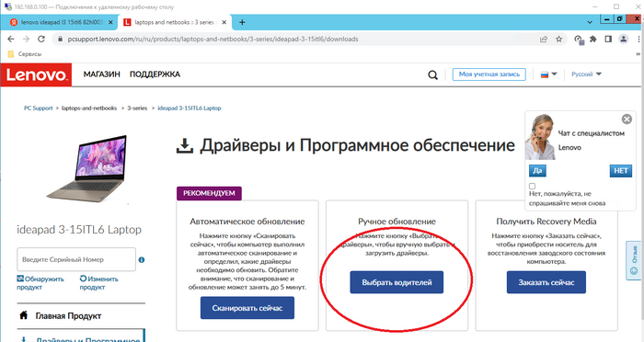Screen dimensions: 644x342
Task: Open the browser side panel icon
Action: point(608,39)
